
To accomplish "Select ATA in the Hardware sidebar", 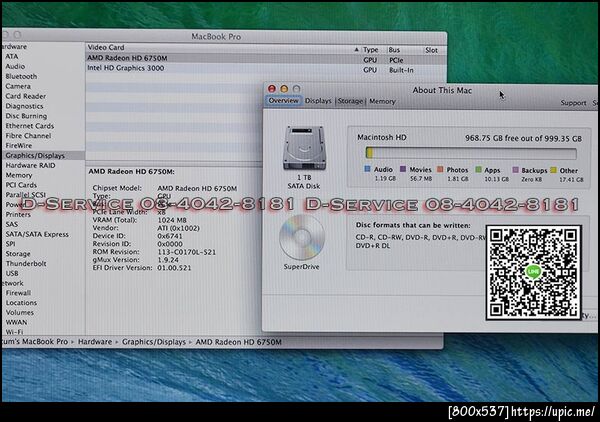I will (x=11, y=56).
